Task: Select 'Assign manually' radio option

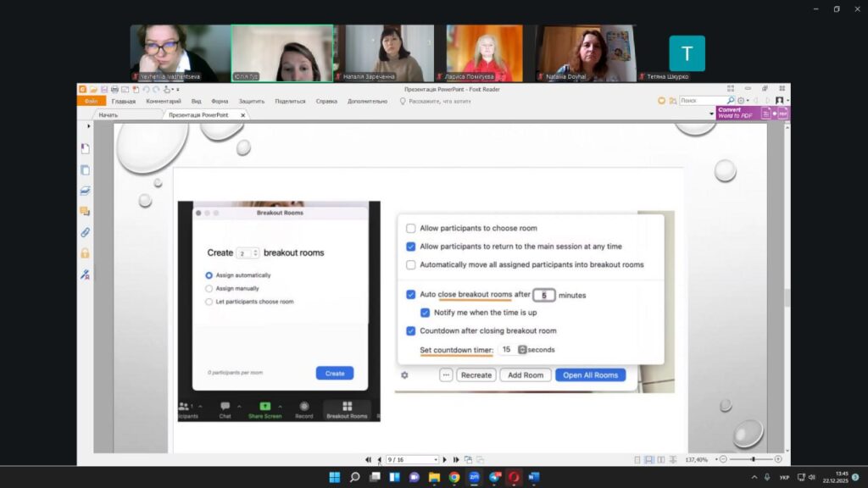Action: pyautogui.click(x=209, y=289)
